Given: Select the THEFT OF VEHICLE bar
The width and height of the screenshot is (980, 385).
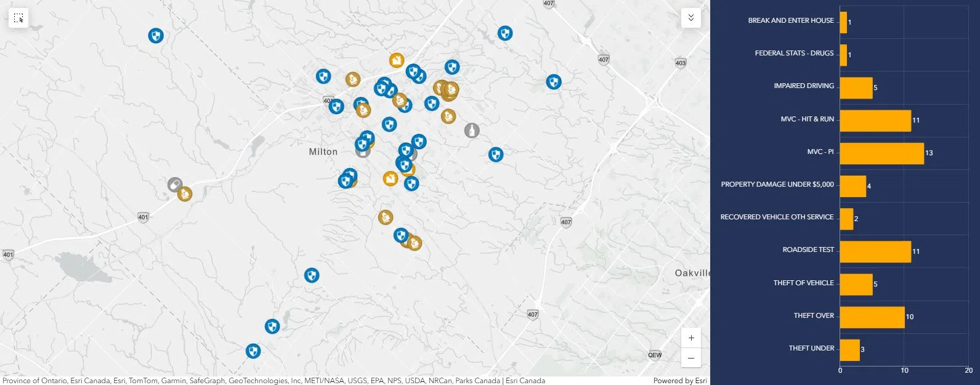Looking at the screenshot, I should [x=856, y=285].
